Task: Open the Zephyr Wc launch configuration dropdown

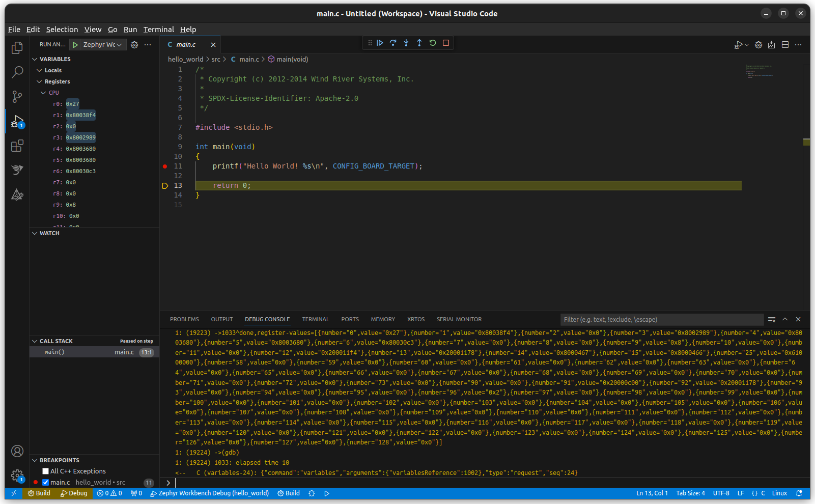Action: click(x=119, y=44)
